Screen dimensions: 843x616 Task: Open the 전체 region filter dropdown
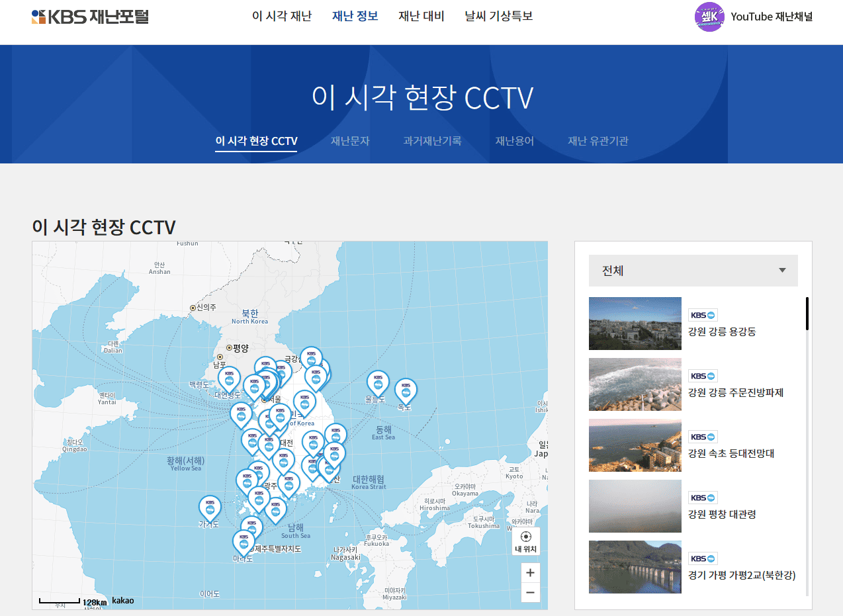(693, 271)
